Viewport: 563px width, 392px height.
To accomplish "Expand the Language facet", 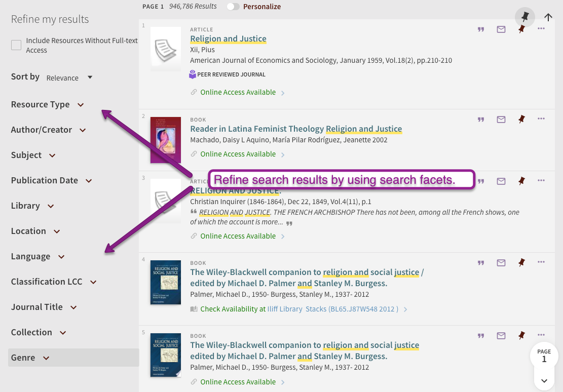I will click(37, 256).
